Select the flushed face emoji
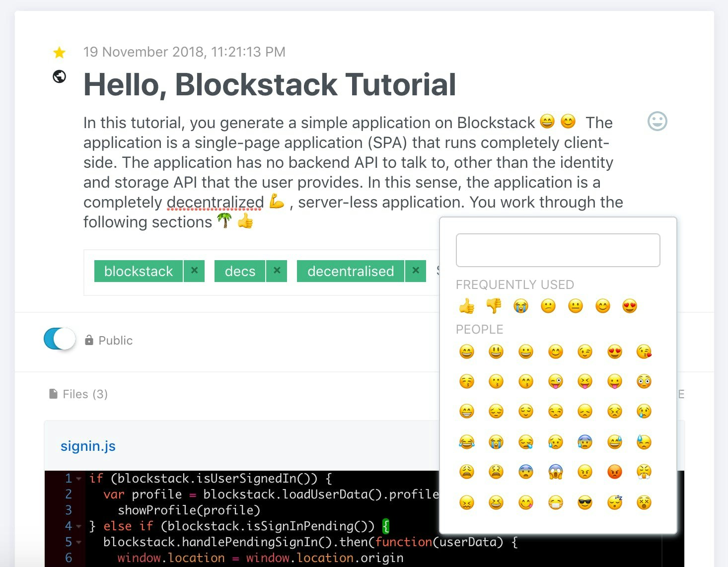The width and height of the screenshot is (728, 567). [644, 381]
